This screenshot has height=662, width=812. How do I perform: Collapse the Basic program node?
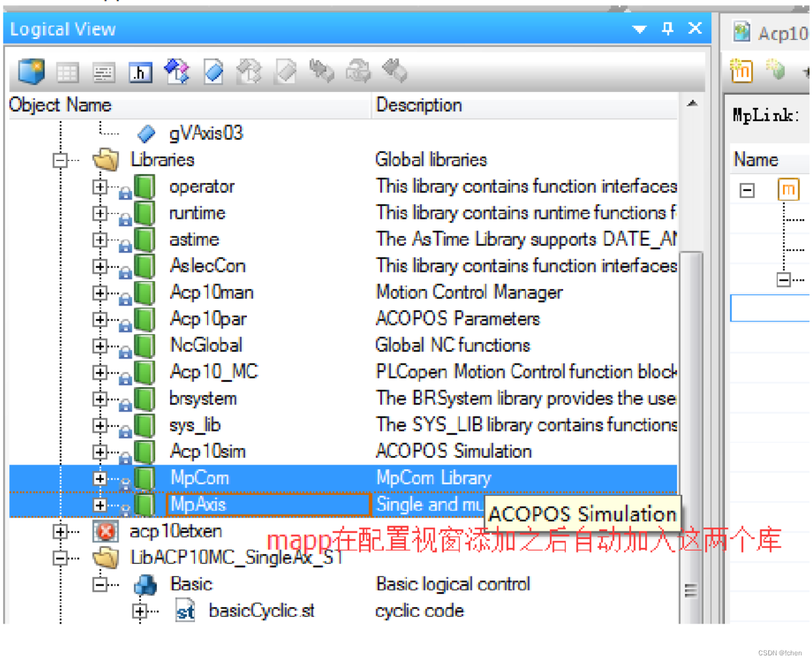pyautogui.click(x=100, y=584)
